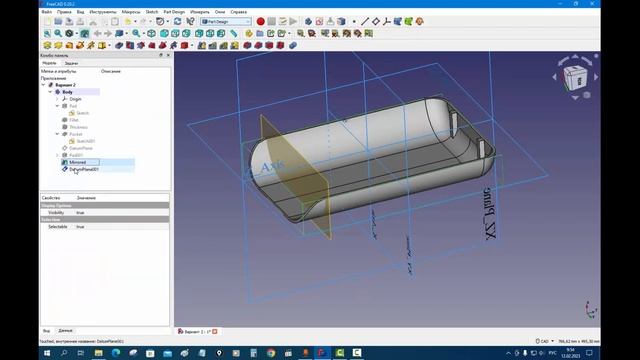Click the New document icon

tap(47, 22)
